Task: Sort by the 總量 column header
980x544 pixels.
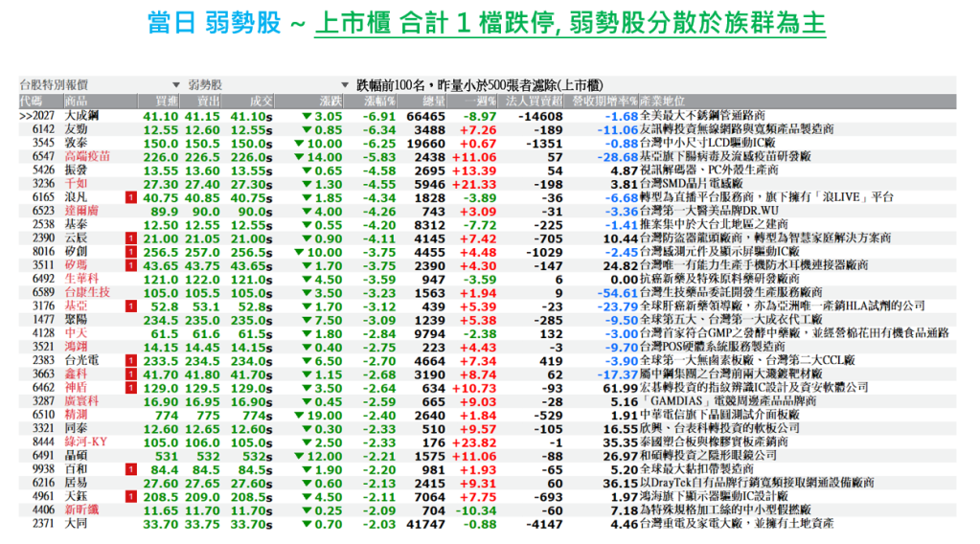Action: 434,101
